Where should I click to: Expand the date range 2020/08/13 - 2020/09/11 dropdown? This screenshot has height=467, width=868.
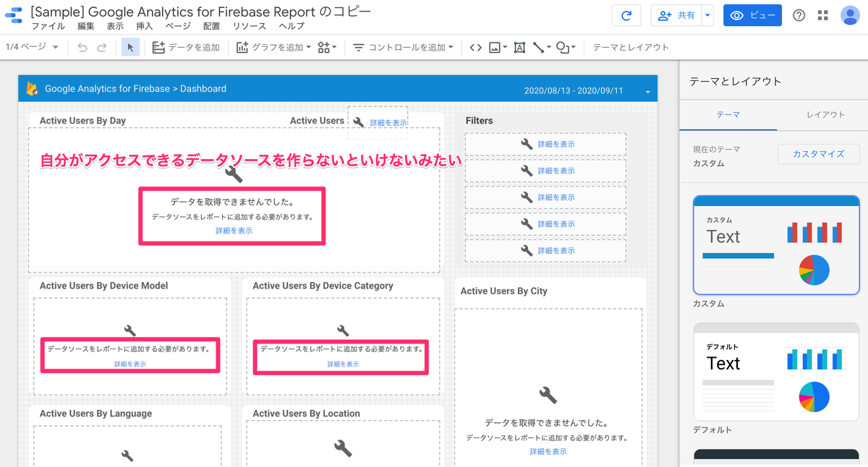tap(647, 92)
